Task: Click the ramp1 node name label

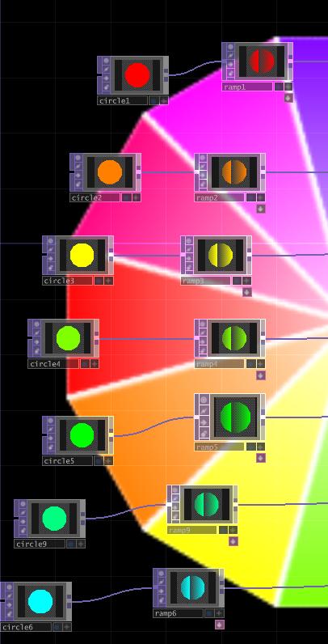Action: (x=247, y=87)
